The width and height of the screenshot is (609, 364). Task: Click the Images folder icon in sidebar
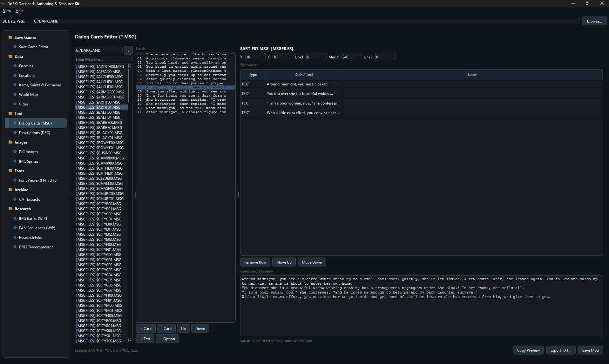(10, 142)
